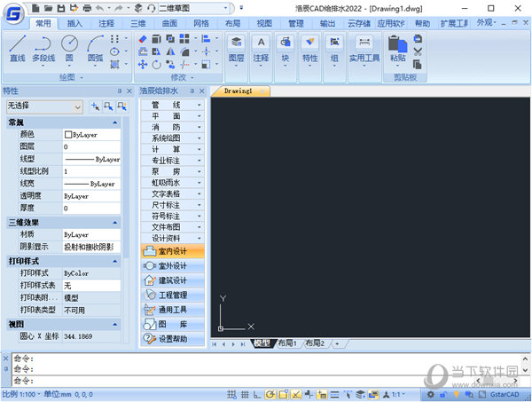Image resolution: width=532 pixels, height=402 pixels.
Task: Click the 图层 value 0 field
Action: click(x=91, y=147)
